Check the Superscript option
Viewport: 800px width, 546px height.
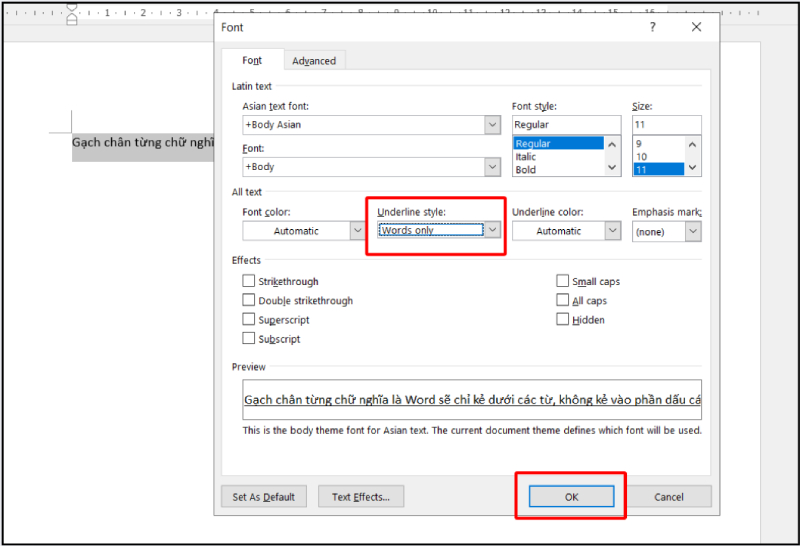pos(249,320)
